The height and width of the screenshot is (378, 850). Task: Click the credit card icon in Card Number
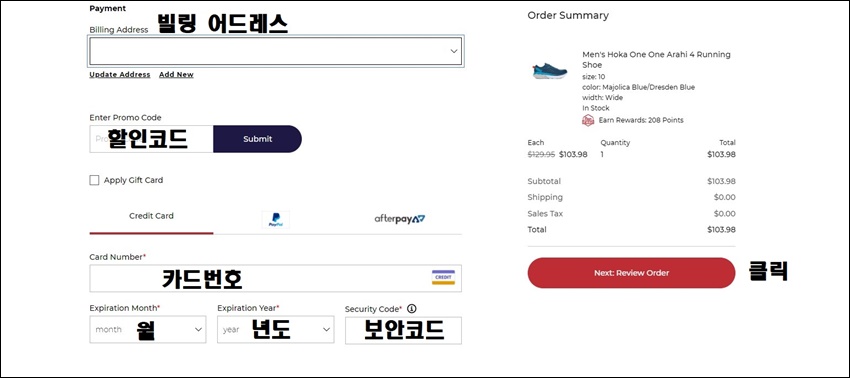[443, 277]
